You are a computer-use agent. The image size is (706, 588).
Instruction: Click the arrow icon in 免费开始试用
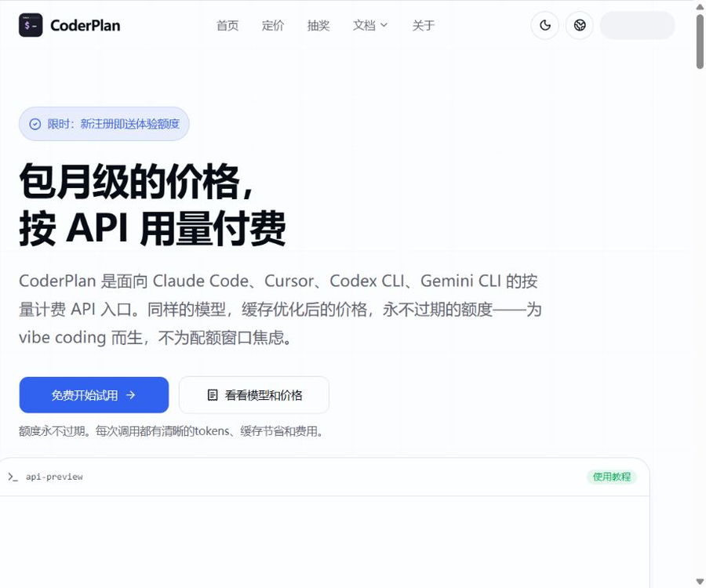click(130, 395)
